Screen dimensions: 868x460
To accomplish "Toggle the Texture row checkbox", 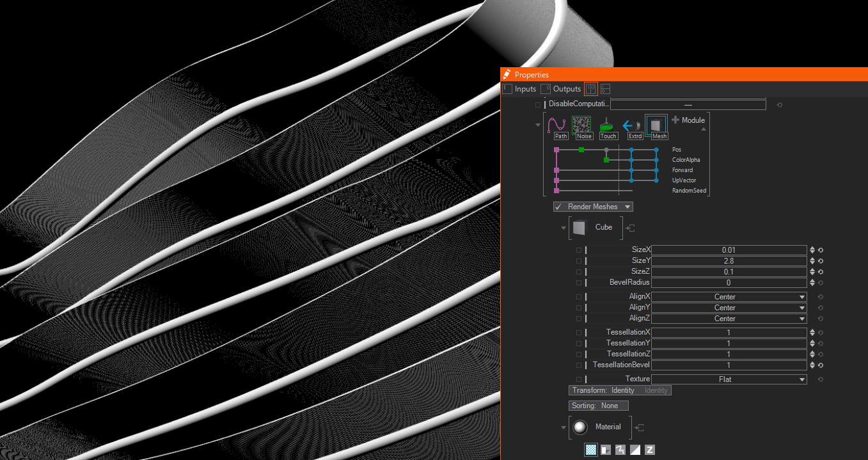I will pos(579,379).
